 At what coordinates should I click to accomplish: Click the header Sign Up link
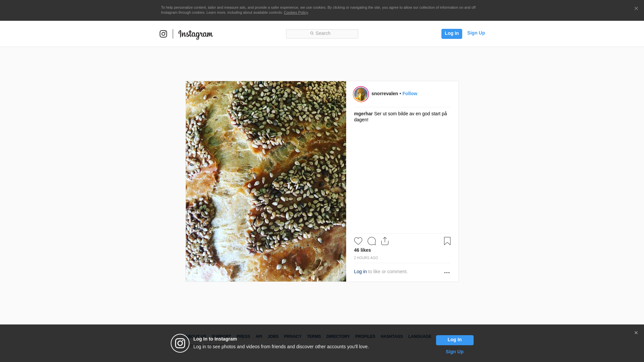pos(476,33)
